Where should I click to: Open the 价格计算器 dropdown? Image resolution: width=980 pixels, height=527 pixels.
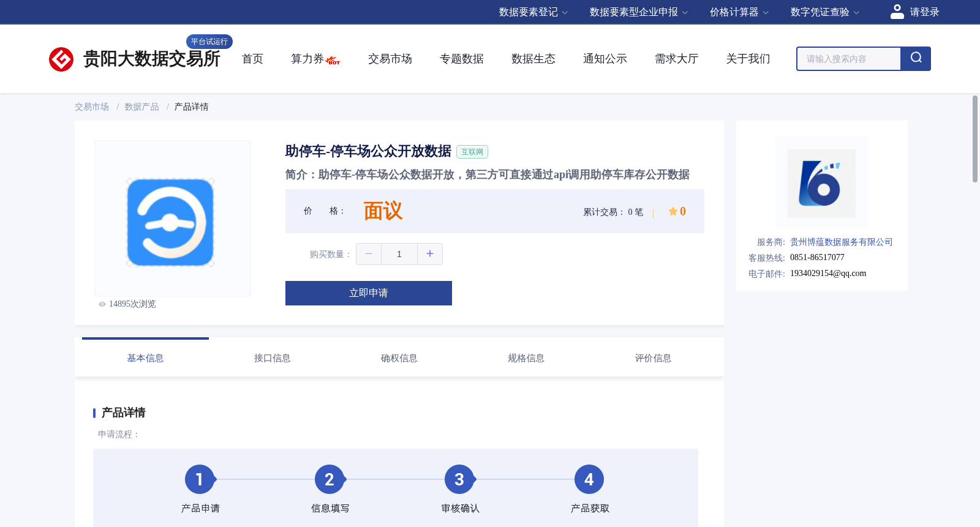pyautogui.click(x=739, y=12)
